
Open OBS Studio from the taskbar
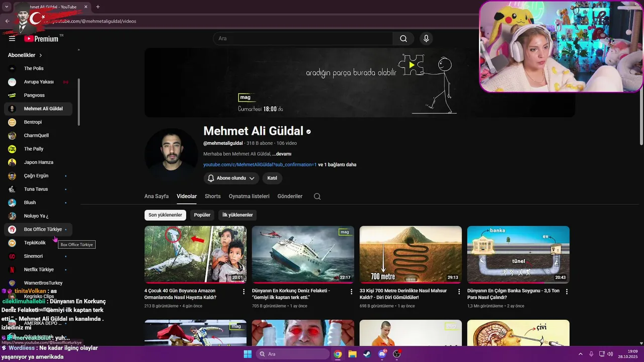(x=397, y=354)
